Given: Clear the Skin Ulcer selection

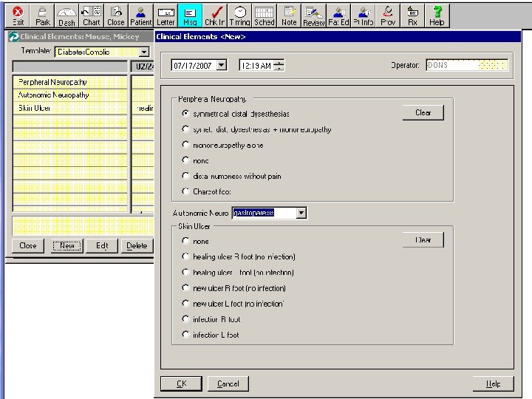Looking at the screenshot, I should [x=423, y=240].
